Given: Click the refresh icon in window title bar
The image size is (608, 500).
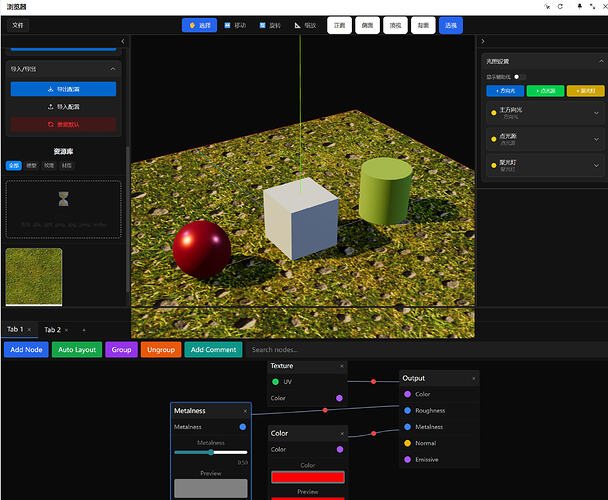Looking at the screenshot, I should [x=560, y=7].
